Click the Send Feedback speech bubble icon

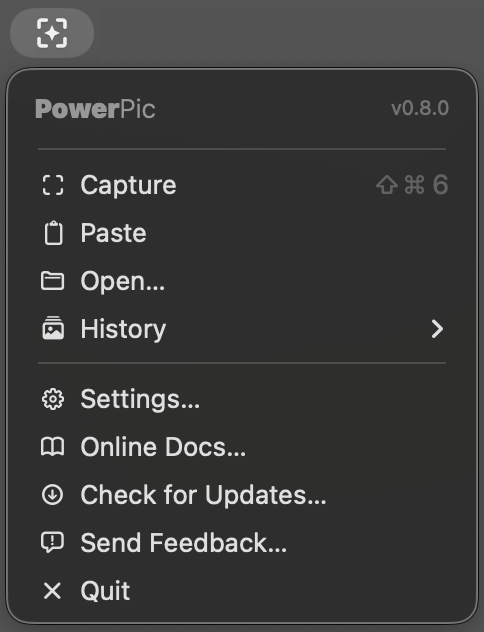(52, 542)
